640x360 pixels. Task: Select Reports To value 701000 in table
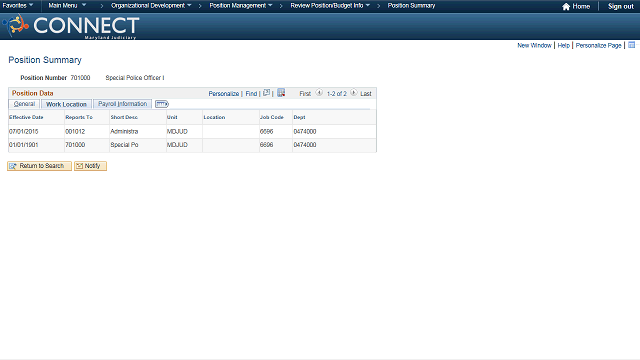pyautogui.click(x=75, y=145)
